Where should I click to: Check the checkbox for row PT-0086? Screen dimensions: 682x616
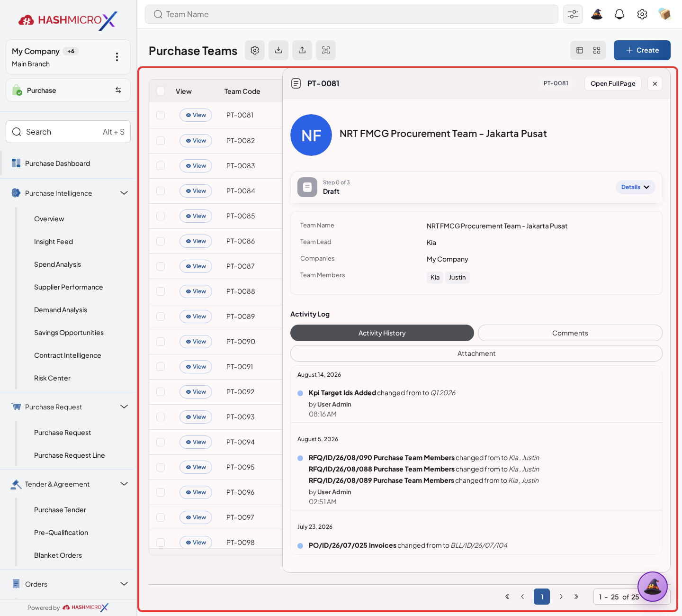(x=161, y=241)
